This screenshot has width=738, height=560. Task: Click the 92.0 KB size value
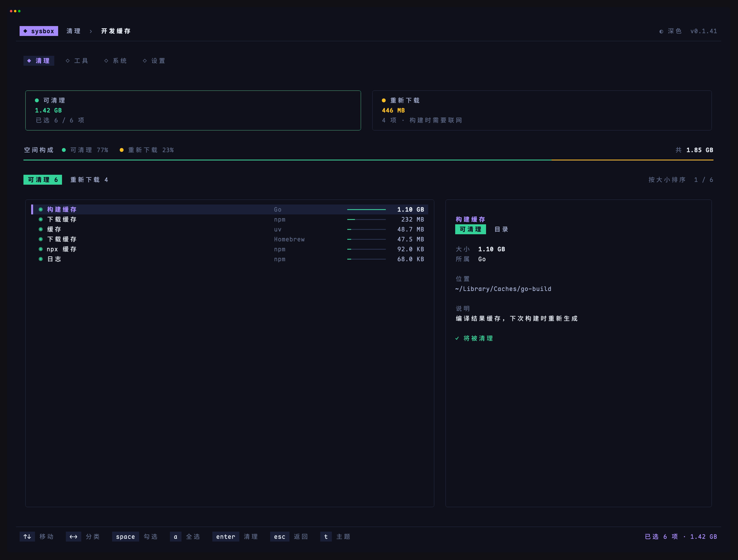pos(410,249)
